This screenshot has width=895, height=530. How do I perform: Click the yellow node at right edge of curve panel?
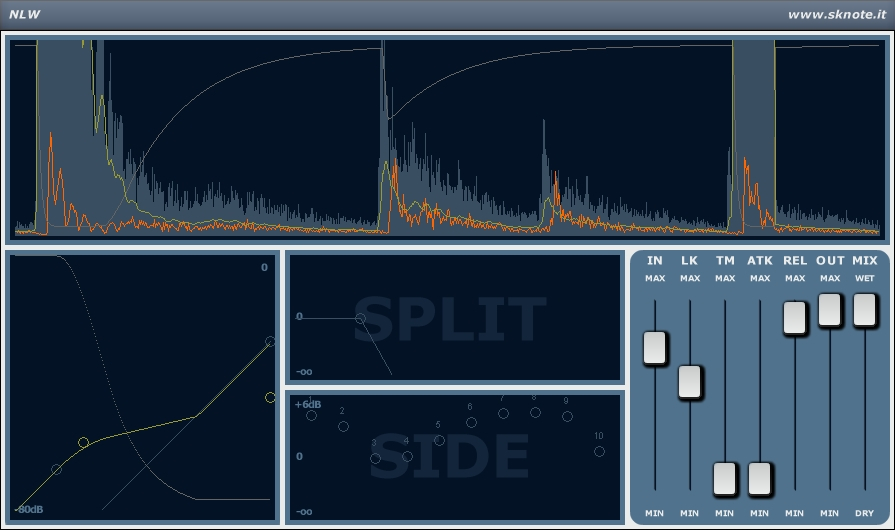(x=270, y=397)
